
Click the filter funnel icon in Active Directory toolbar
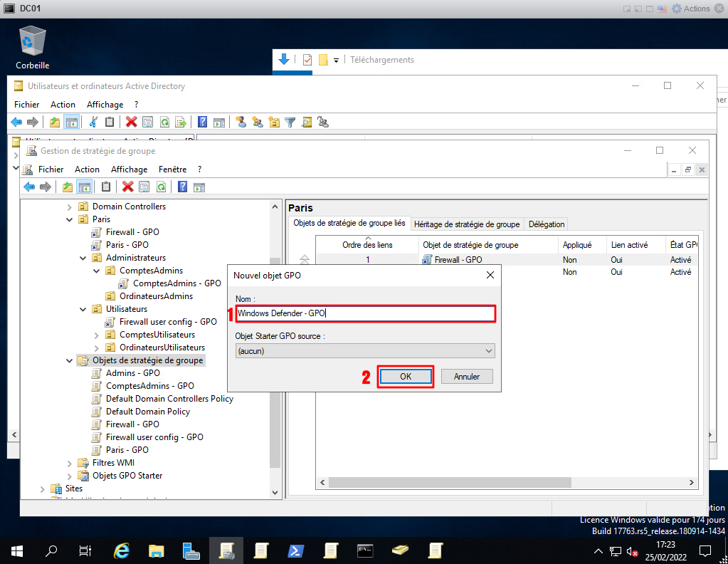[x=290, y=122]
